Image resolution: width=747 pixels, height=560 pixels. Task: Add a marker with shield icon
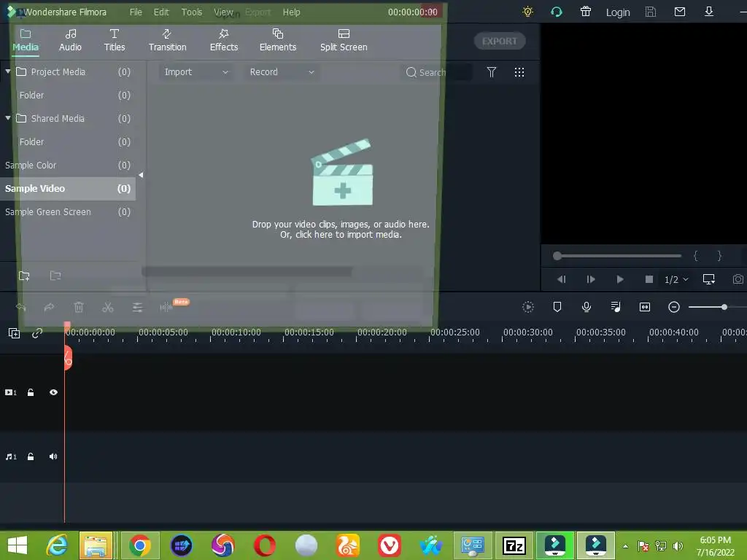point(557,307)
